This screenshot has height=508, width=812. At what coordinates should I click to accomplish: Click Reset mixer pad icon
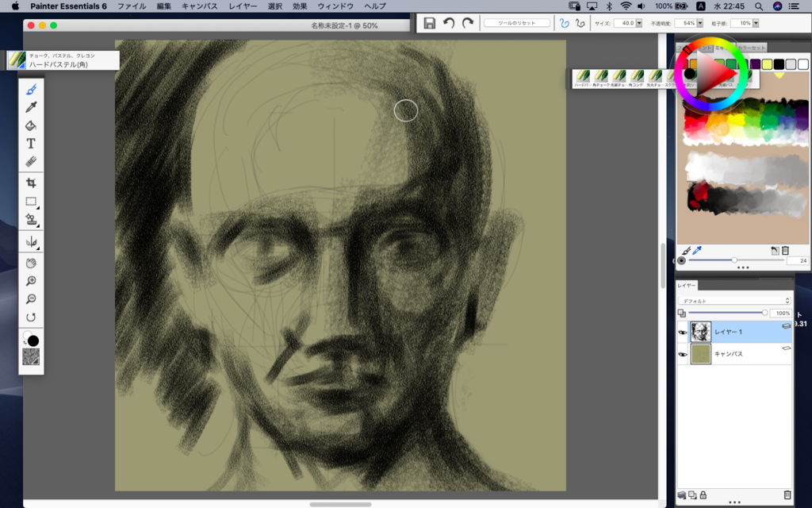[775, 251]
